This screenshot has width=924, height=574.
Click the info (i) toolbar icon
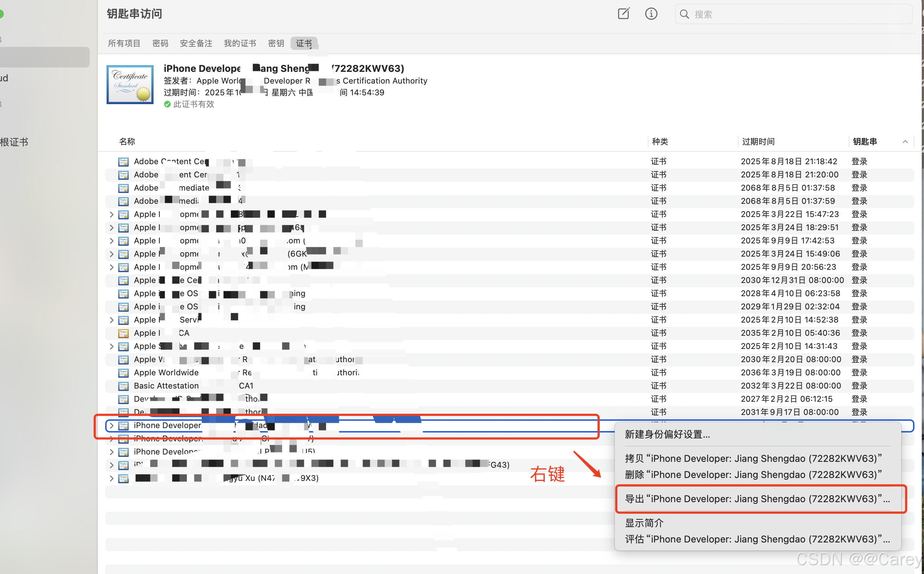651,14
